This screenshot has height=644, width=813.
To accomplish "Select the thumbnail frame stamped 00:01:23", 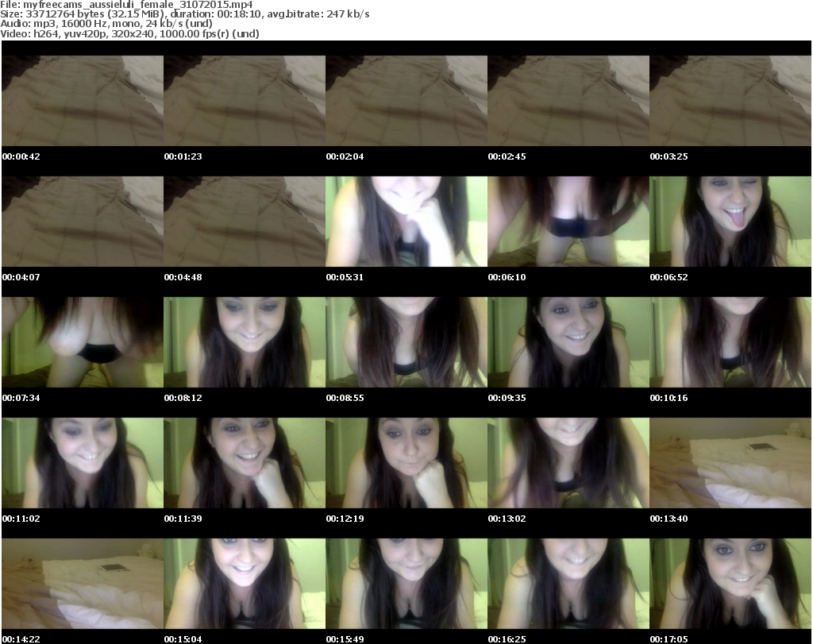I will tap(245, 101).
